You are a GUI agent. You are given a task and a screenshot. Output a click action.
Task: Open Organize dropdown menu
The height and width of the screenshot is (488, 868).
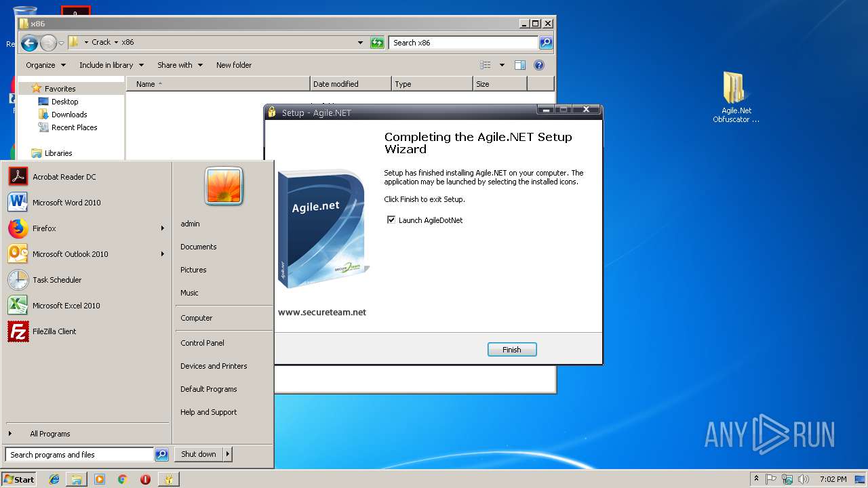[46, 65]
